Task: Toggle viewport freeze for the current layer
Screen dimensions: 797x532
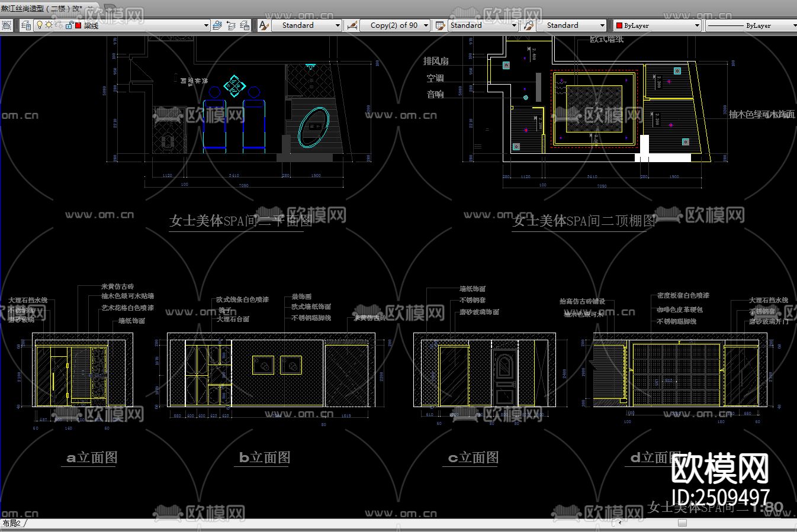Action: point(58,25)
